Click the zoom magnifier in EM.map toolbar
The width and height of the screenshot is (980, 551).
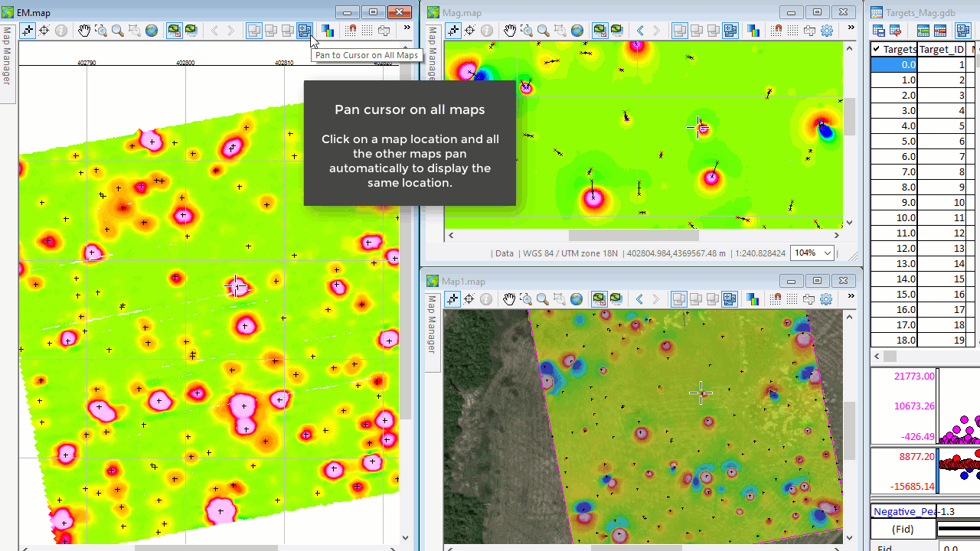117,31
